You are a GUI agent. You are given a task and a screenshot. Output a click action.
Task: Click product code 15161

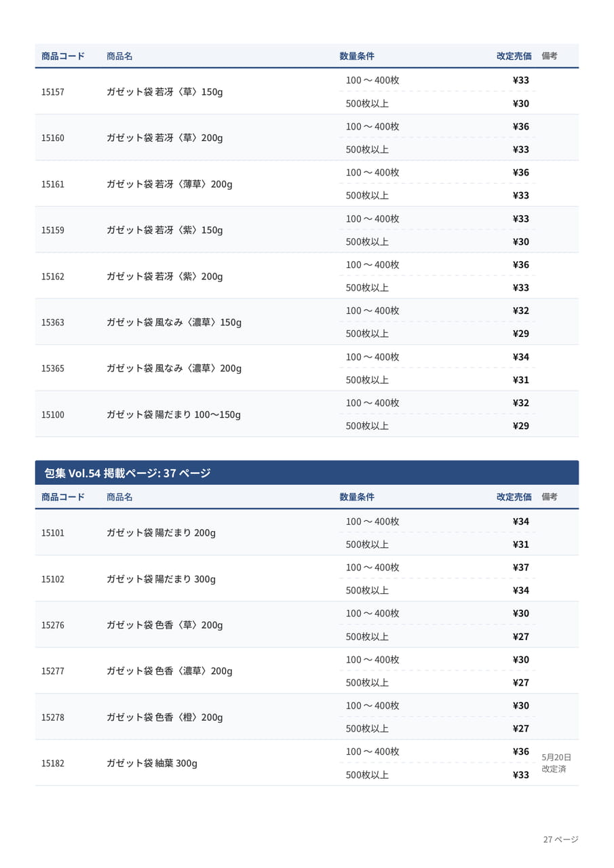click(x=53, y=184)
